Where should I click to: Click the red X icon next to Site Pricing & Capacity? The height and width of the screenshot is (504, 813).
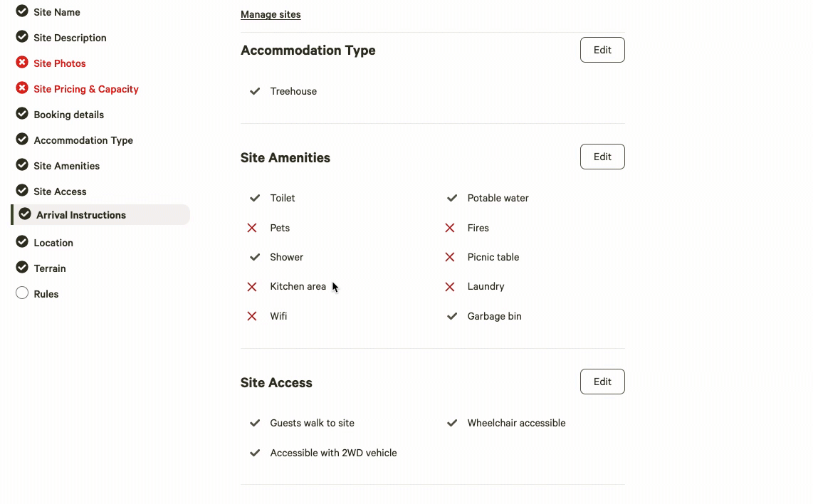[x=22, y=88]
